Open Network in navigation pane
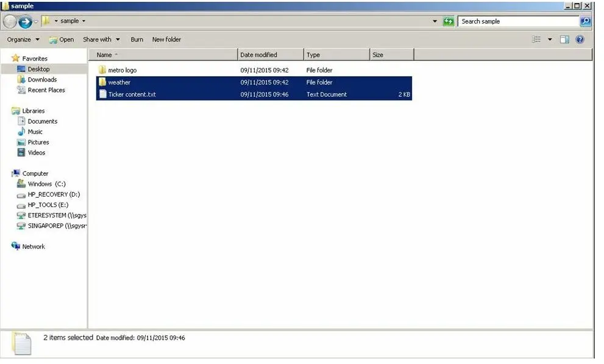Screen dimensions: 604x364 tap(34, 247)
